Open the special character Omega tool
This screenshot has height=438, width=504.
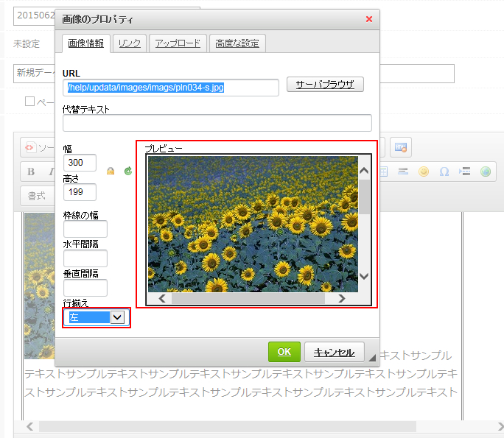444,172
